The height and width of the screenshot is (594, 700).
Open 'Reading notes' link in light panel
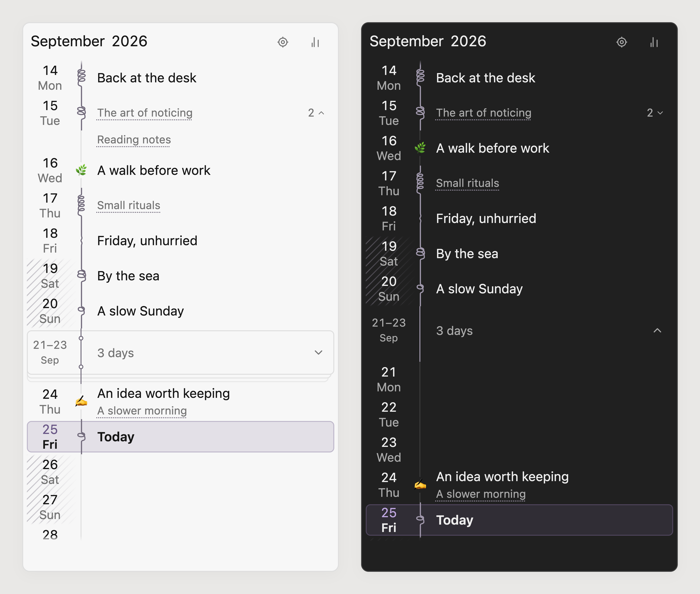click(x=134, y=140)
